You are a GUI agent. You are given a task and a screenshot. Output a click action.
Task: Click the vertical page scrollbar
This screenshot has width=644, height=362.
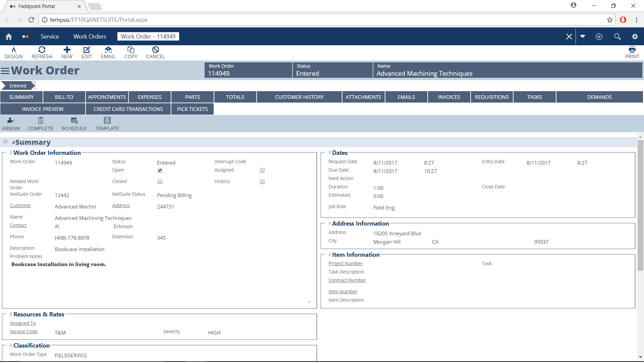click(x=640, y=205)
